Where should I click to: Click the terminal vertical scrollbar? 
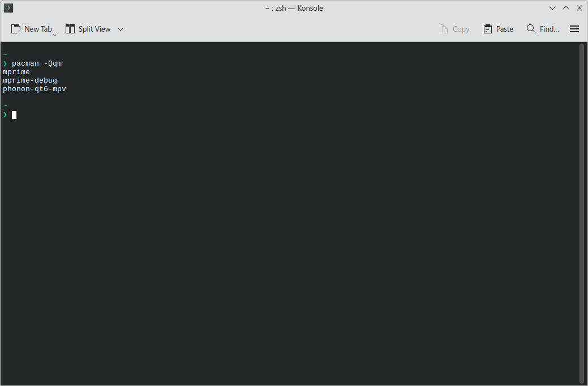click(582, 214)
